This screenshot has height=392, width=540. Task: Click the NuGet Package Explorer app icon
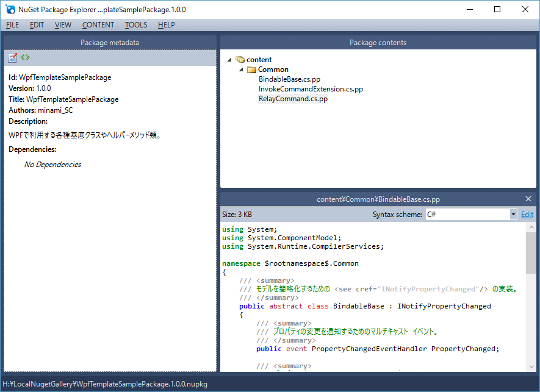click(10, 9)
